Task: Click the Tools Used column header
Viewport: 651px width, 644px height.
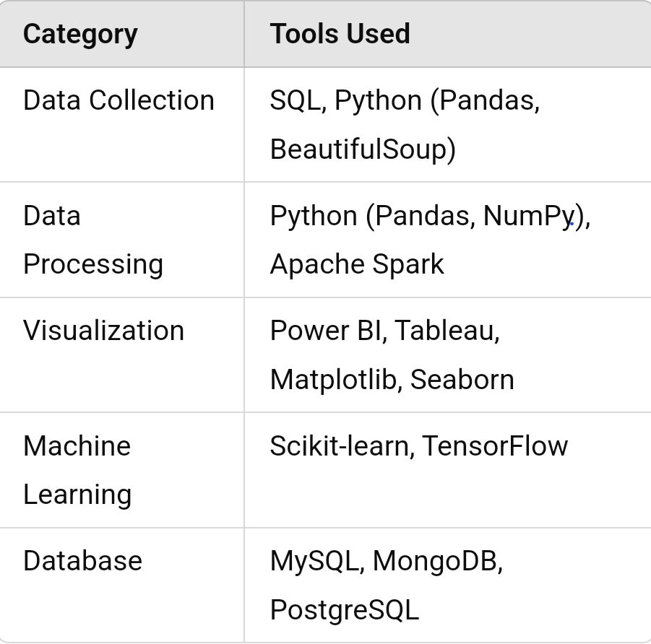Action: pos(340,34)
